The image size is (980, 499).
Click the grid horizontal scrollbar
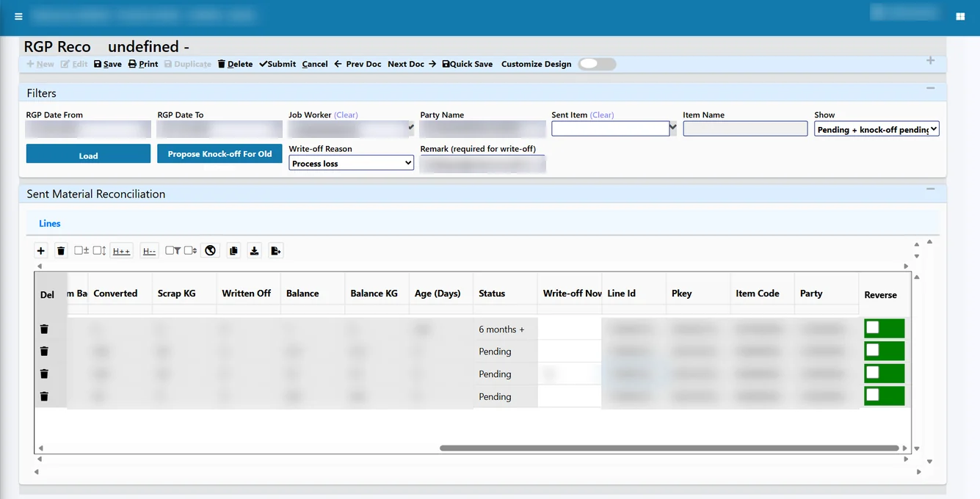pos(669,448)
